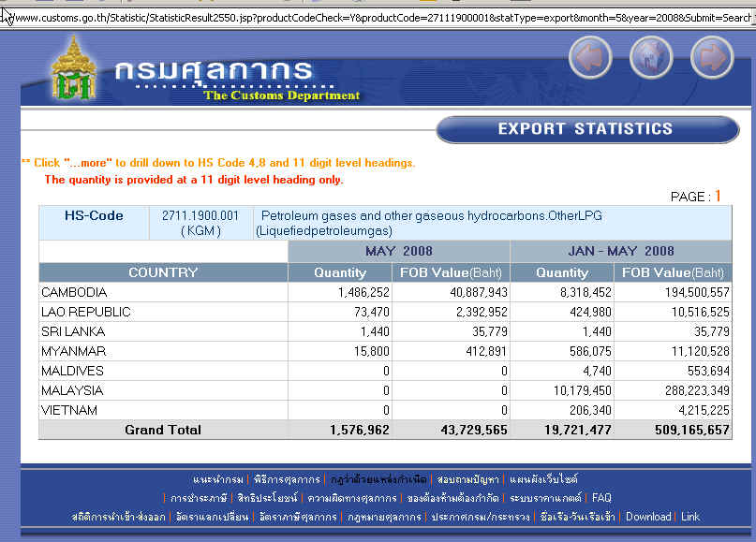Click the page number 1
Image resolution: width=756 pixels, height=542 pixels.
click(718, 196)
